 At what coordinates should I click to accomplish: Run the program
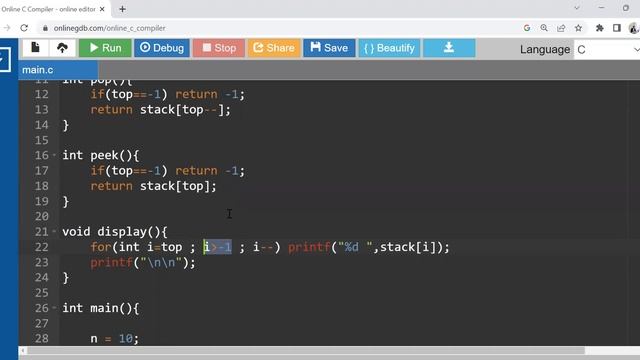[105, 48]
